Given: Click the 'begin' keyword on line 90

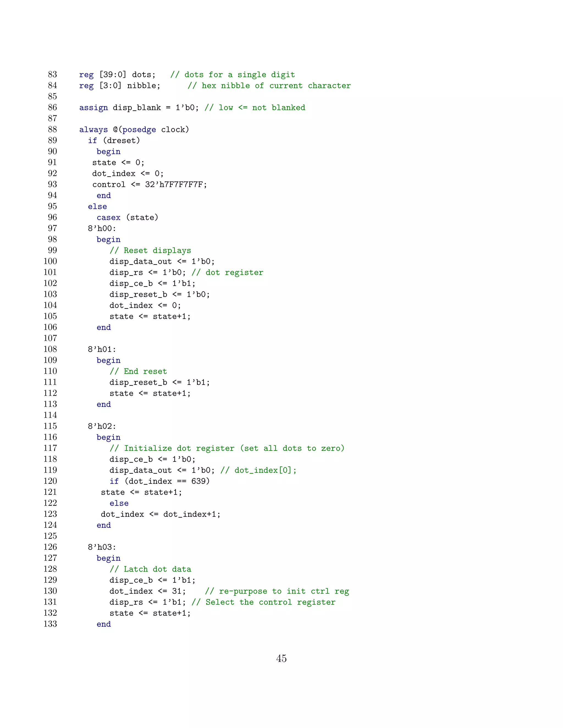Looking at the screenshot, I should pyautogui.click(x=108, y=152).
